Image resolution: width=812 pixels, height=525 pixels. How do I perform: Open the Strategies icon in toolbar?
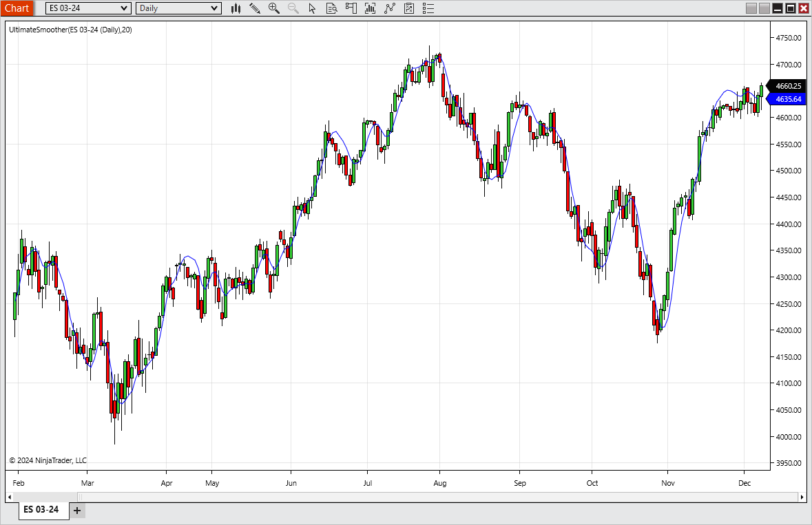(x=408, y=8)
